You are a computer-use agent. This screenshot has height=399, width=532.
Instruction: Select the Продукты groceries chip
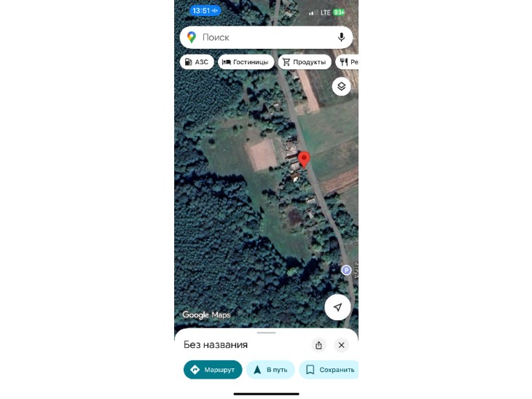[305, 62]
